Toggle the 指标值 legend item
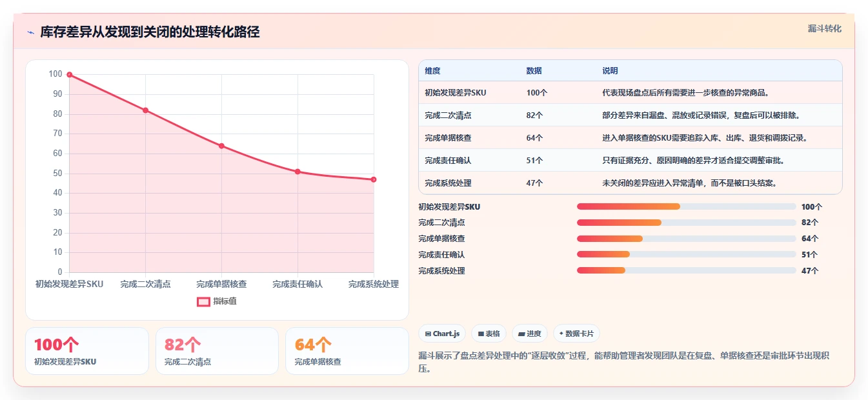868x400 pixels. pos(217,301)
